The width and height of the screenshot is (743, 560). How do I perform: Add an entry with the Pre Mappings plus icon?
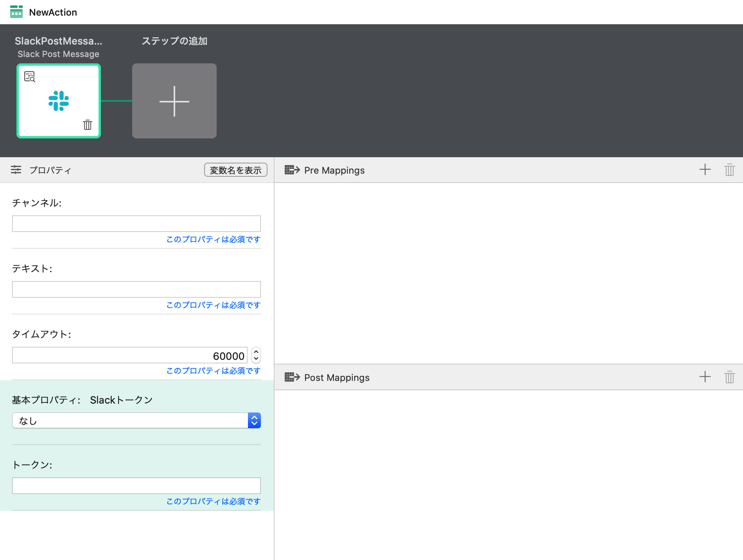click(705, 170)
